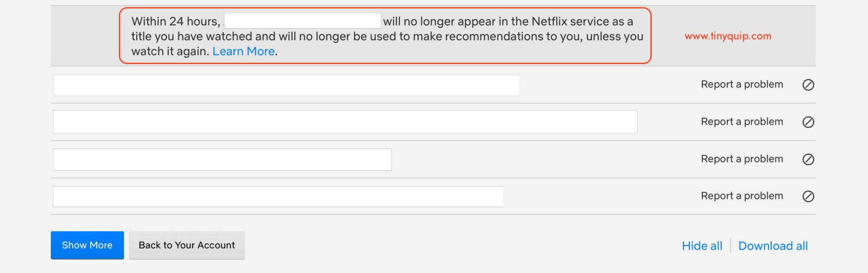Toggle visibility of the bottom viewing history row
The width and height of the screenshot is (868, 273).
tap(808, 196)
